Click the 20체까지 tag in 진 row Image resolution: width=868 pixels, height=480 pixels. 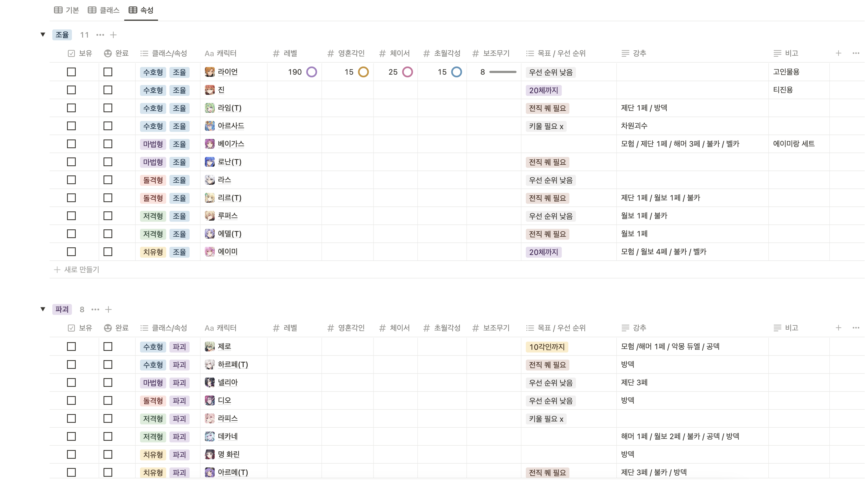click(543, 90)
